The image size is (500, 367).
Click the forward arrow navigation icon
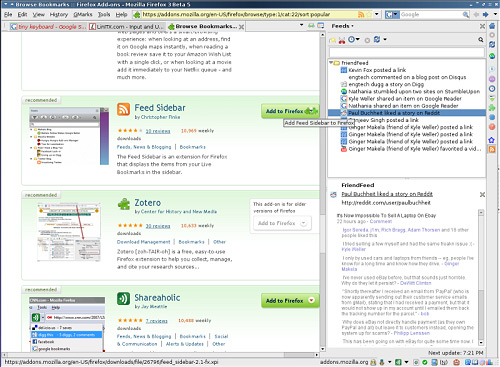(485, 14)
